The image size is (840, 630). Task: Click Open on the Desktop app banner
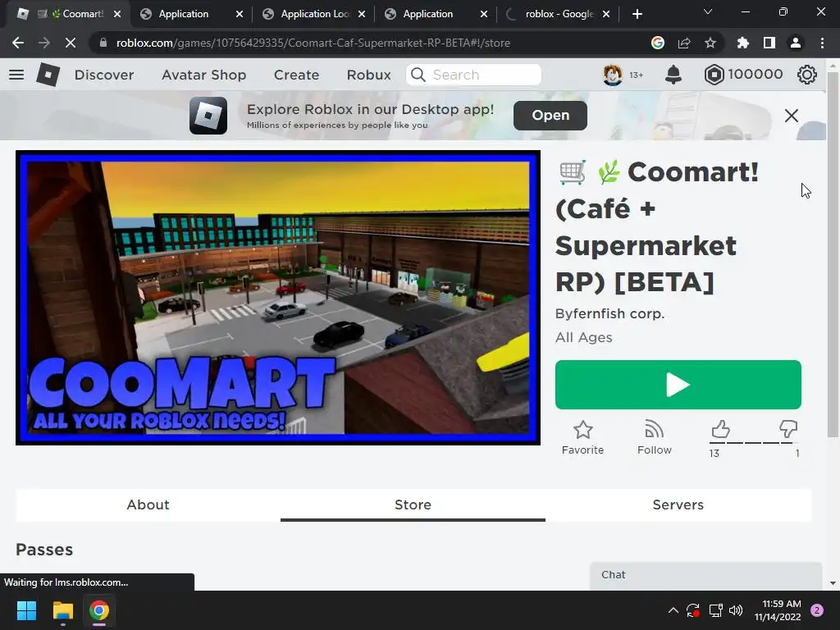click(x=550, y=115)
